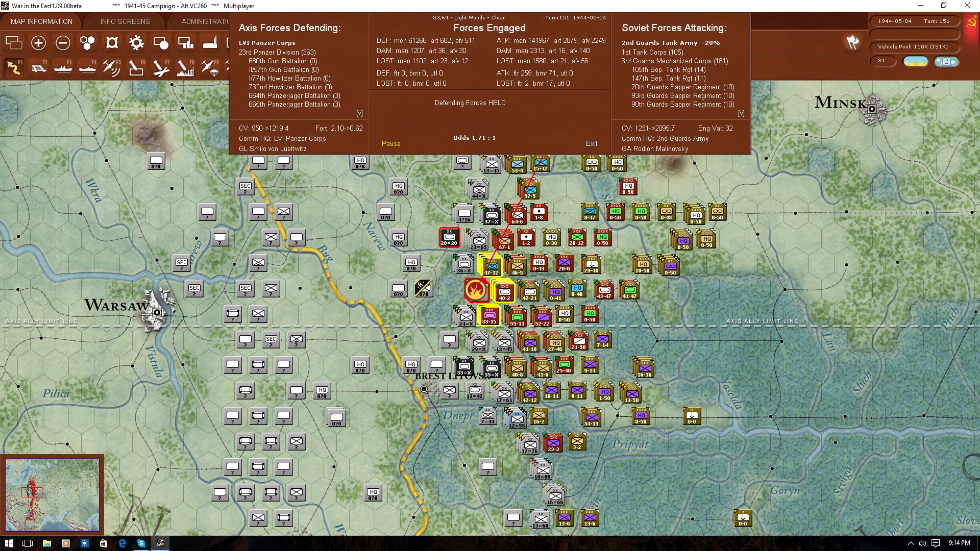Click GL Smilo von Luettwitz leader name
This screenshot has height=551, width=980.
[273, 149]
